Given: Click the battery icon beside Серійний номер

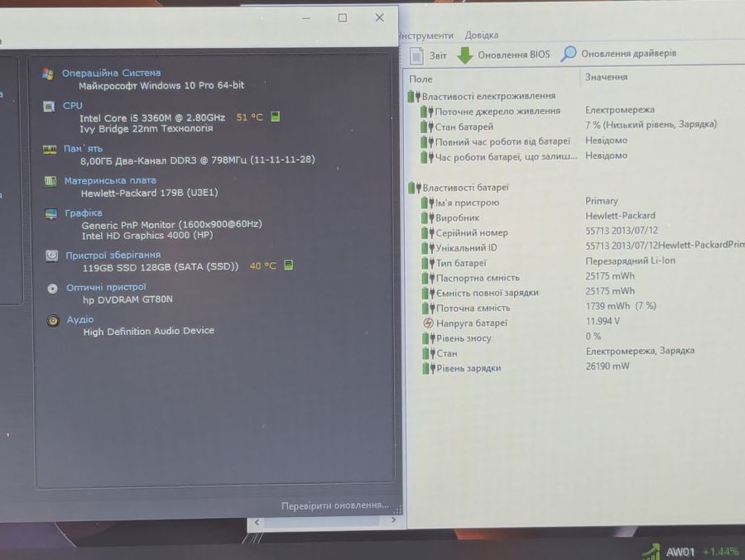Looking at the screenshot, I should pos(428,233).
